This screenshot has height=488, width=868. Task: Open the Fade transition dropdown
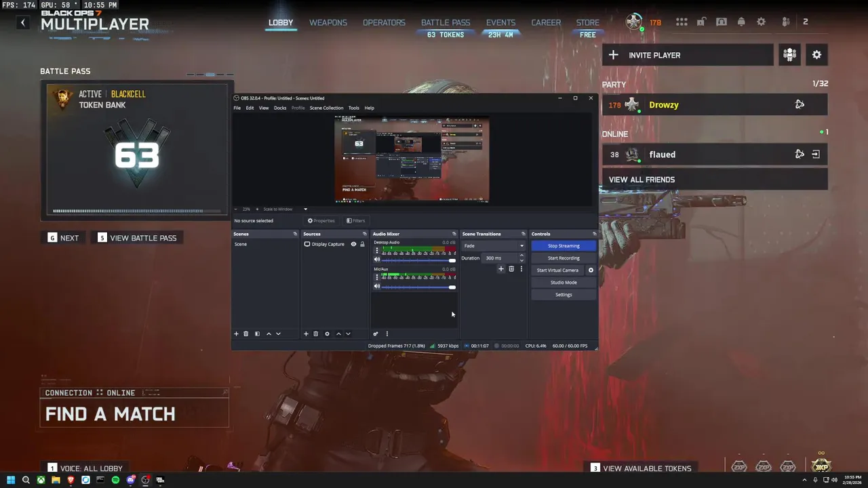(x=493, y=245)
